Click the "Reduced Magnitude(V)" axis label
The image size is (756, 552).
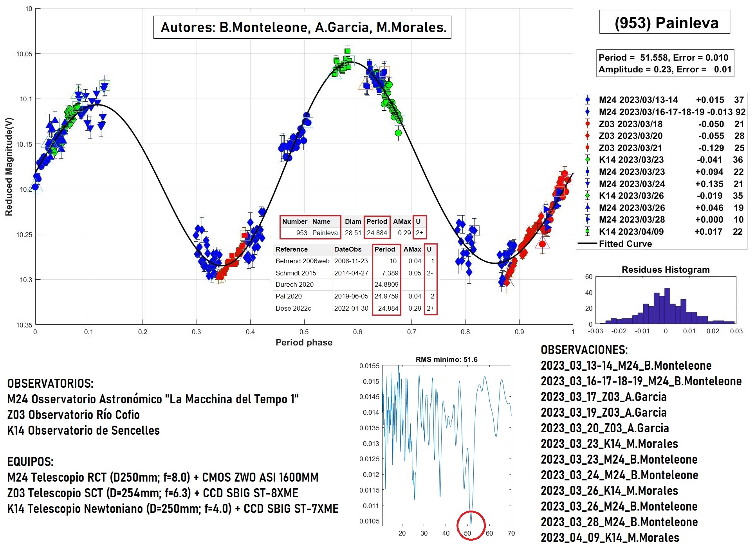[9, 167]
